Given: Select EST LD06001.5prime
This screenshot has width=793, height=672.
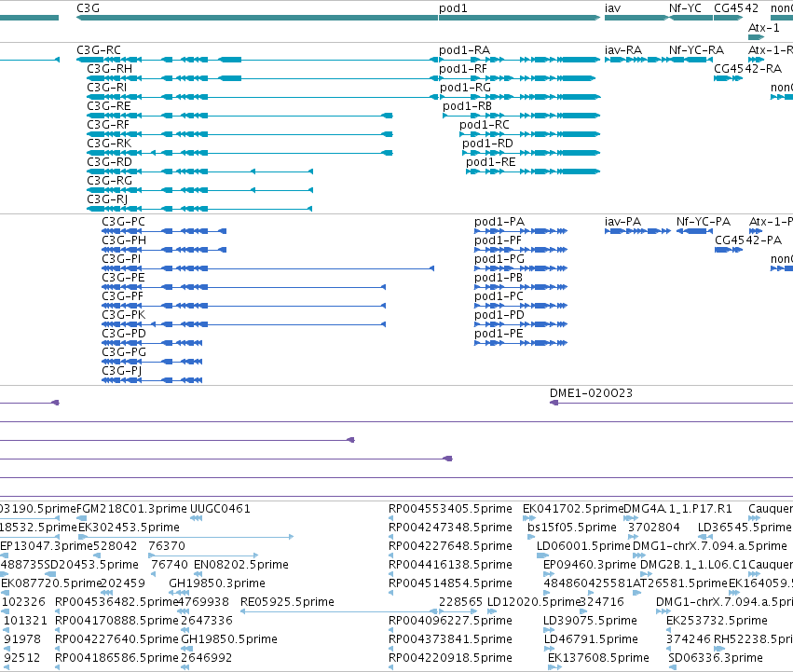Looking at the screenshot, I should [583, 546].
